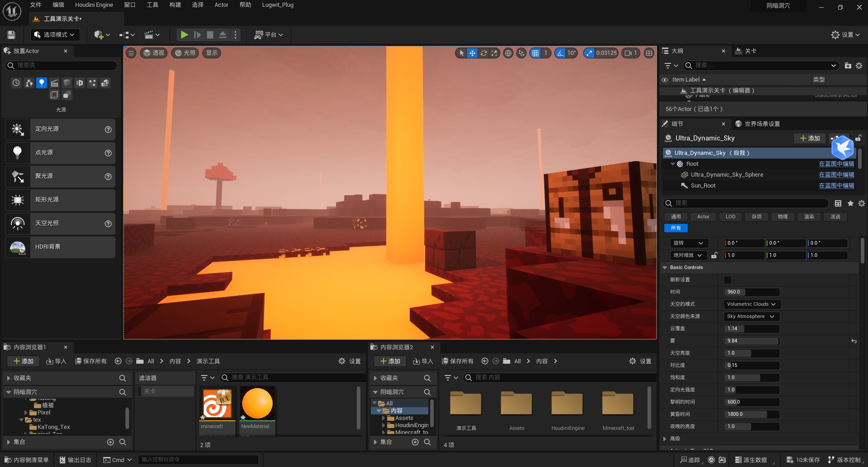
Task: Click the stop simulation button
Action: [x=210, y=35]
